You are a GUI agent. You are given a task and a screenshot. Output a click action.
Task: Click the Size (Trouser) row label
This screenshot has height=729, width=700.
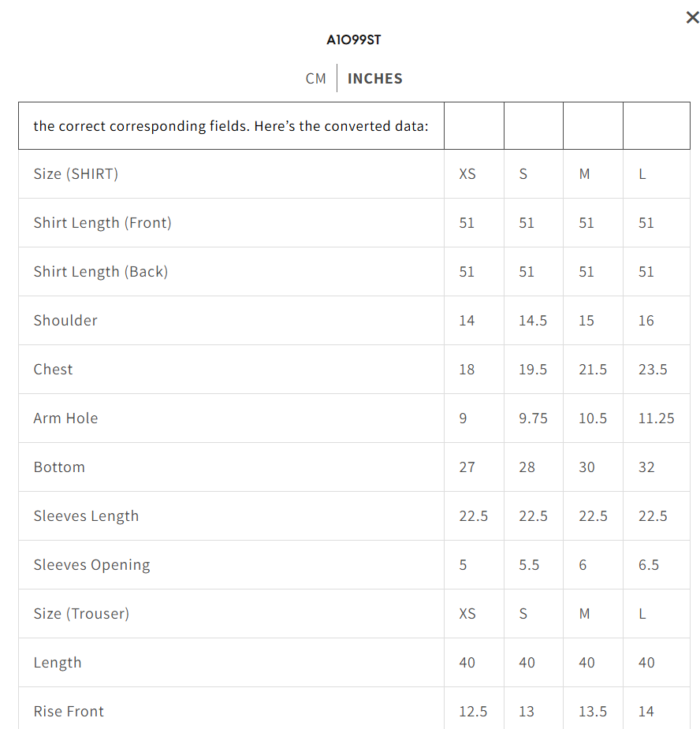[81, 614]
